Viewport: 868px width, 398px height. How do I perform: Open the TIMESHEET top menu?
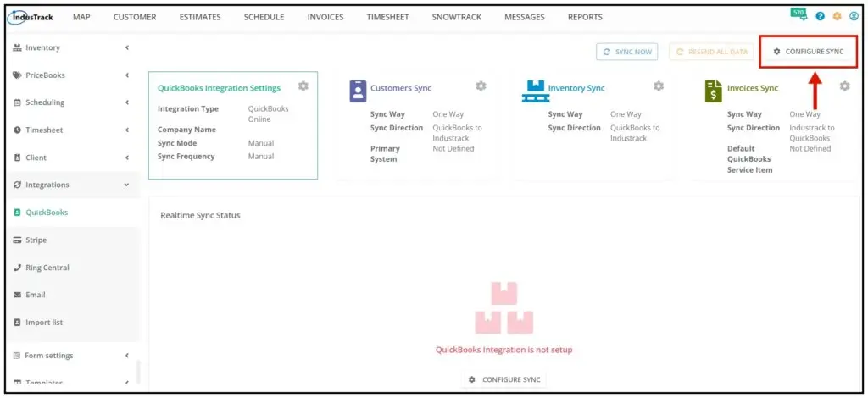(x=387, y=17)
